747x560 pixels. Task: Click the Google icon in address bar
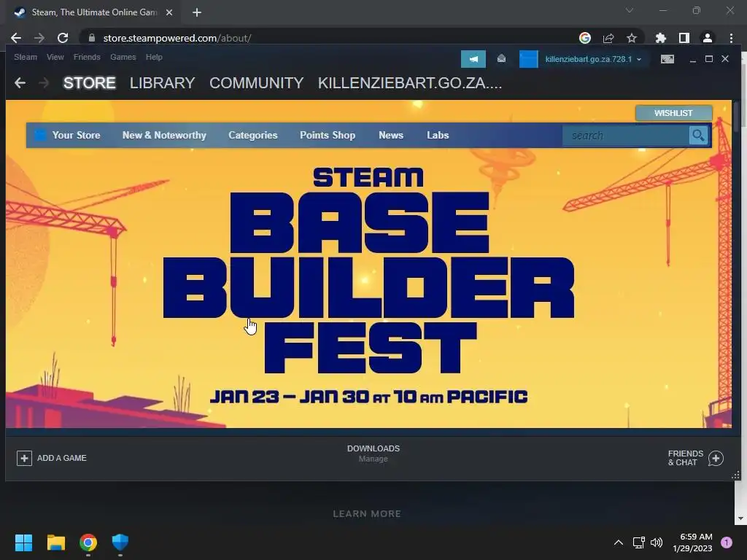click(x=584, y=38)
